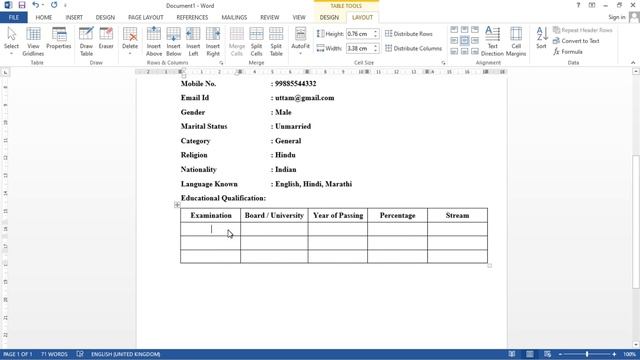This screenshot has width=640, height=360.
Task: Click the Stream header cell
Action: pyautogui.click(x=458, y=216)
